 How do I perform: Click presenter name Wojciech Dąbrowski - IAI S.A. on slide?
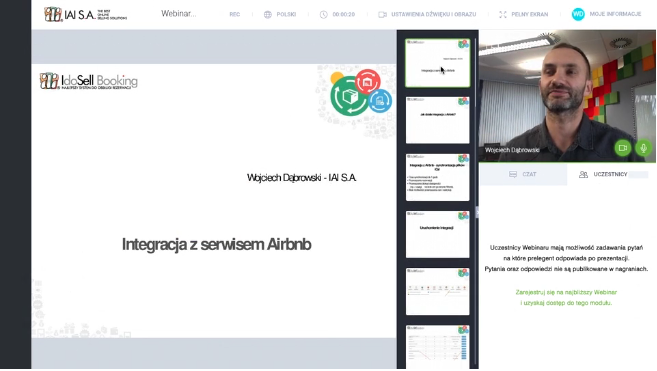[302, 177]
